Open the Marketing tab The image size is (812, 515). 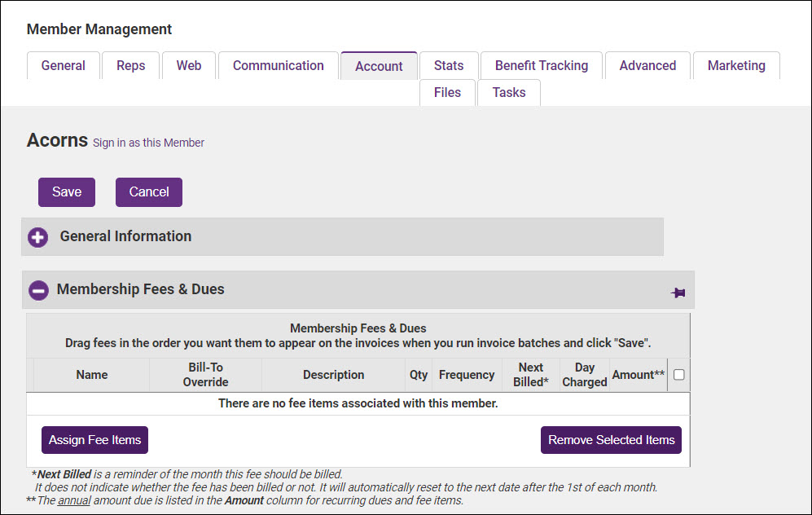pyautogui.click(x=735, y=66)
